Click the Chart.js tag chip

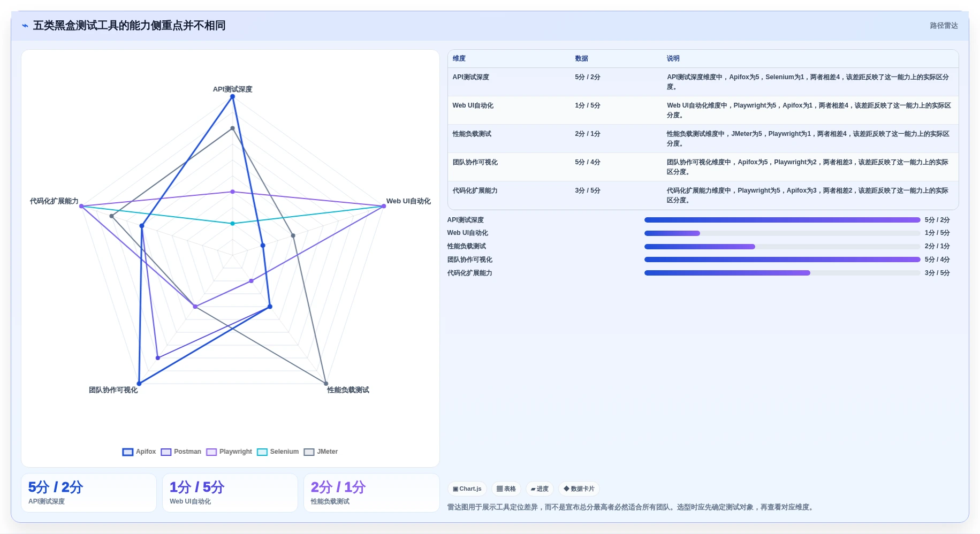pyautogui.click(x=467, y=489)
